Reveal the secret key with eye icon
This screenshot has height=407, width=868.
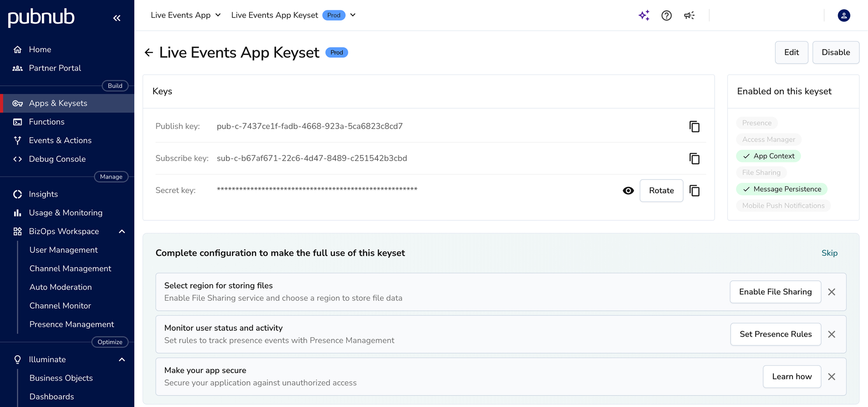(628, 191)
